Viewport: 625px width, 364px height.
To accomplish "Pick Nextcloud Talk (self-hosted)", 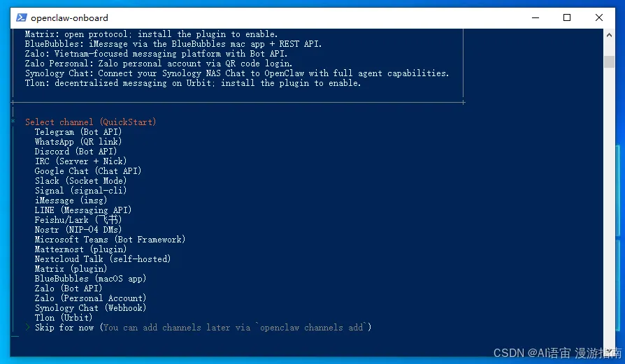I will (x=103, y=259).
